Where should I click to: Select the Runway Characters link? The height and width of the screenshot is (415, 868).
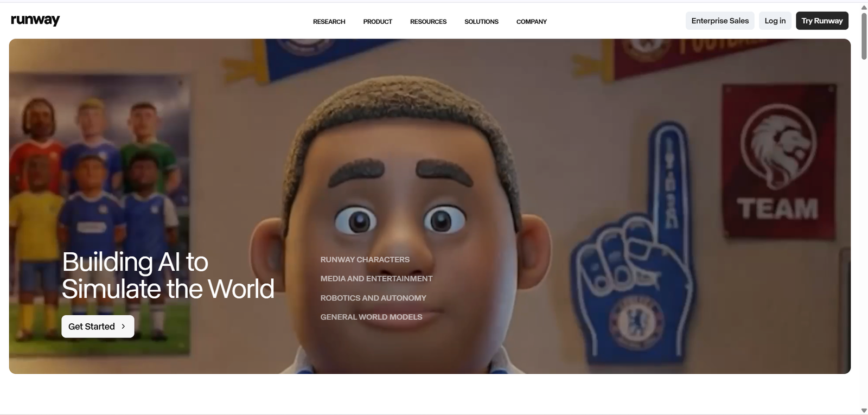(365, 260)
